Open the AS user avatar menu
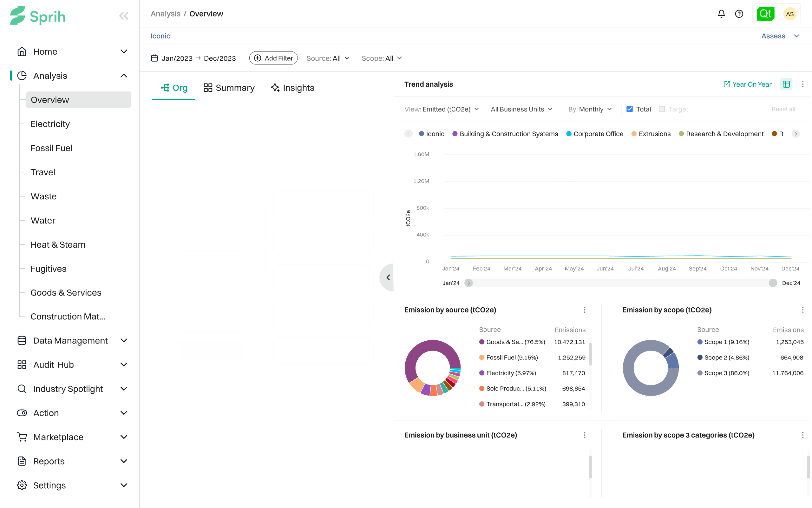The height and width of the screenshot is (508, 812). tap(789, 14)
